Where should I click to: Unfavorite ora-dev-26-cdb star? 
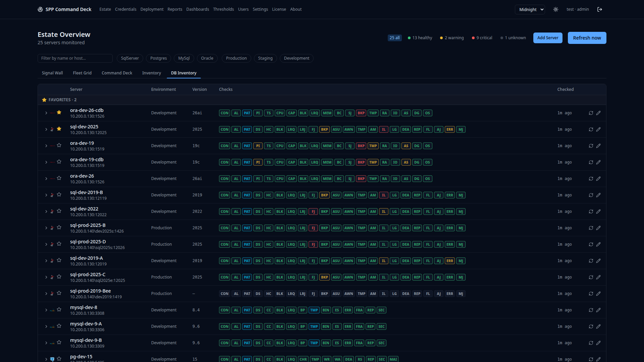click(59, 112)
